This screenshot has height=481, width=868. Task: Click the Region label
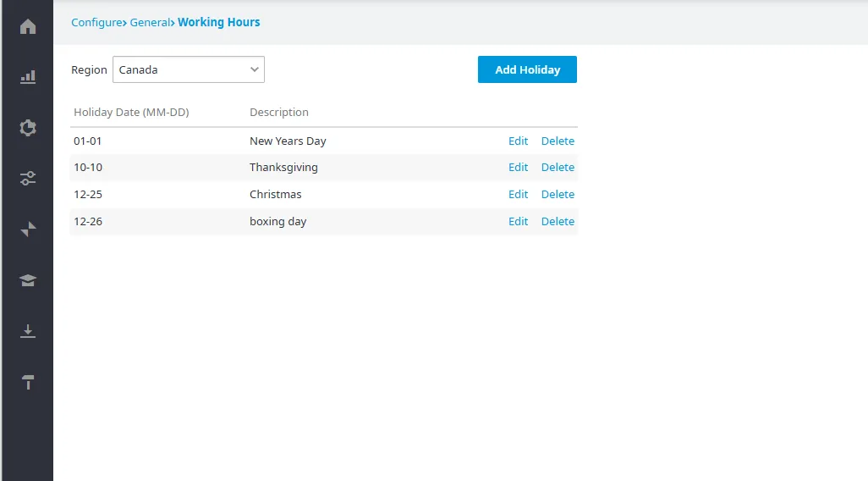click(x=89, y=69)
